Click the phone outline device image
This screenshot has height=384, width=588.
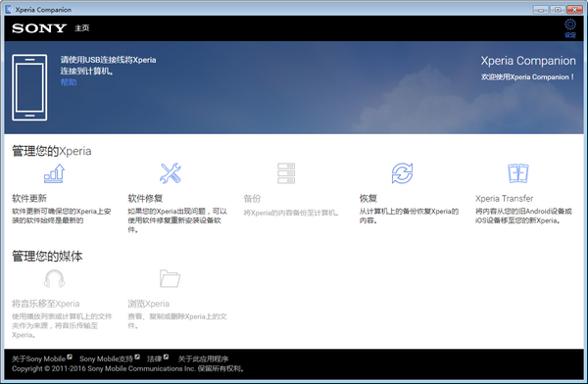tap(29, 87)
